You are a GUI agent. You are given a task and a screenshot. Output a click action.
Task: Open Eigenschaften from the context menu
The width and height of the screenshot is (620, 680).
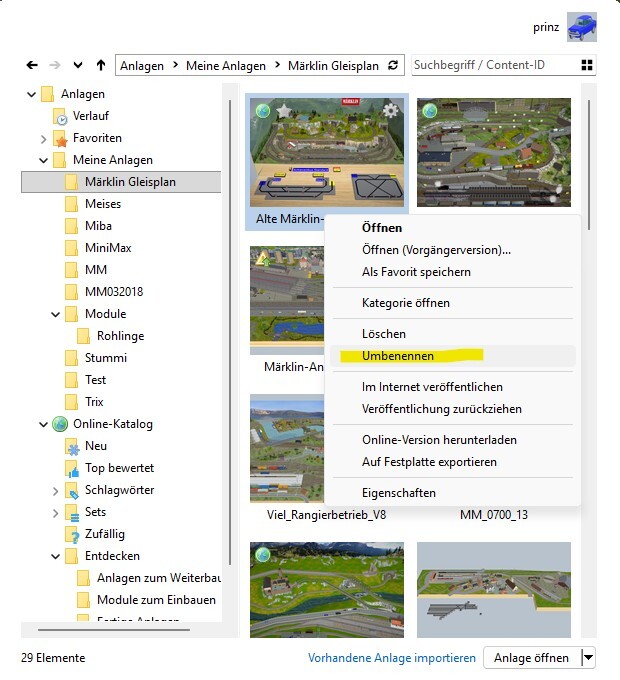pos(453,494)
